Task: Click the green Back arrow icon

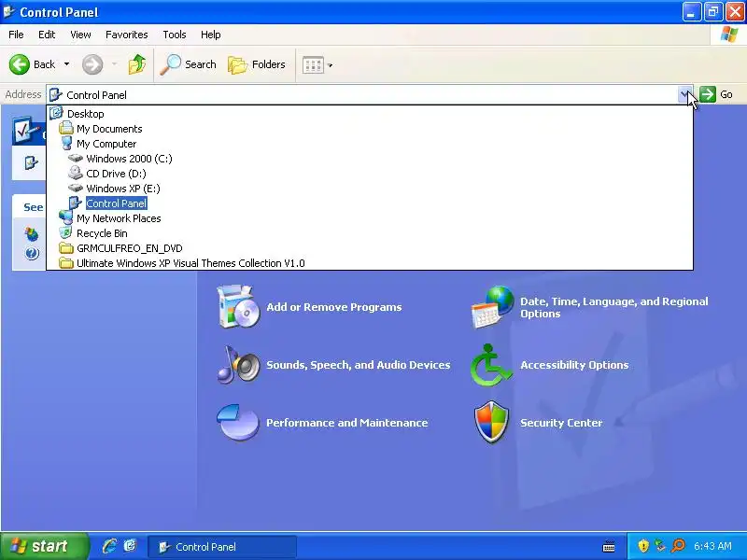Action: tap(20, 64)
